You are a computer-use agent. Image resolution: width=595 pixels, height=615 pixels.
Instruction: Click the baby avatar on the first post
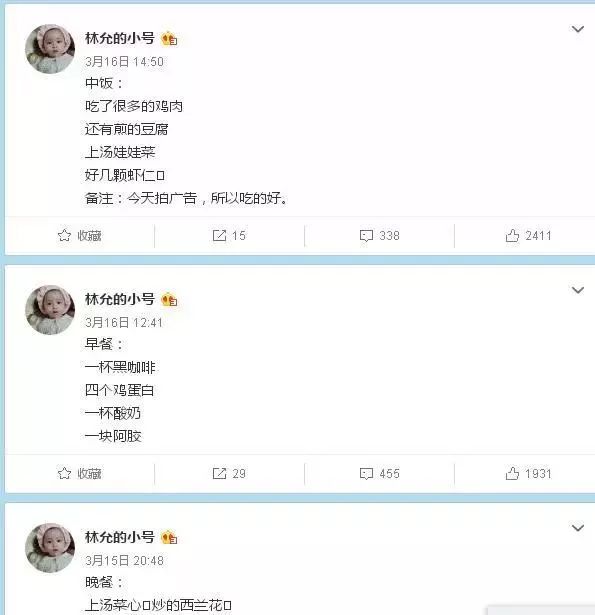tap(50, 49)
